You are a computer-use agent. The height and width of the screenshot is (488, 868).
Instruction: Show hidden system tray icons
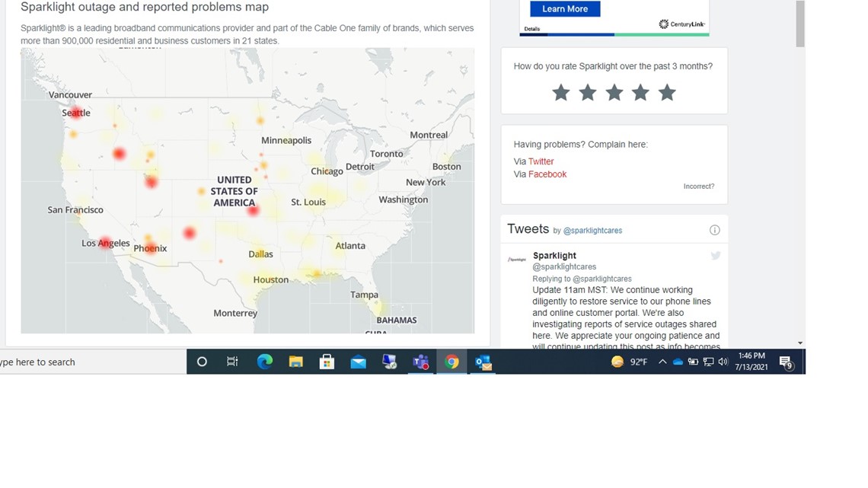[662, 362]
